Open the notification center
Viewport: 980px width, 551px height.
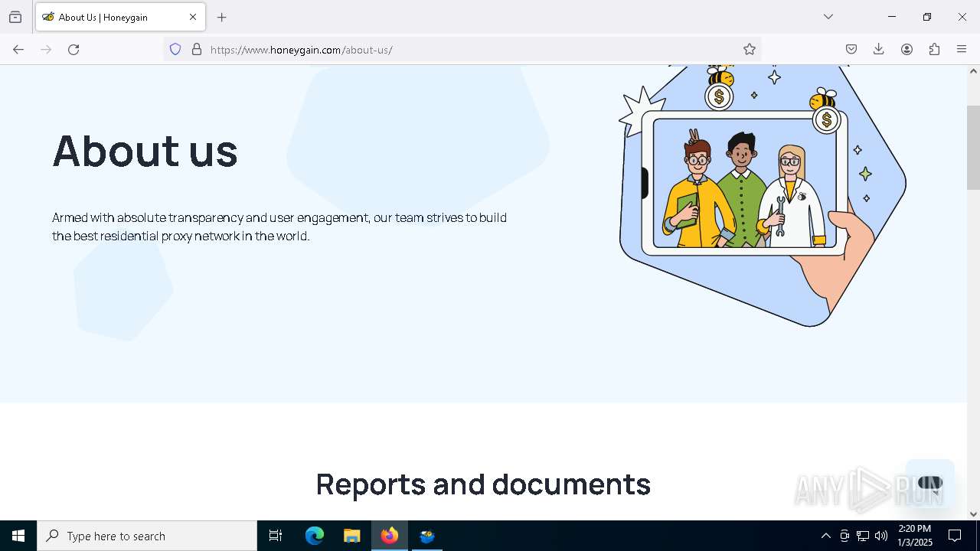[x=955, y=536]
